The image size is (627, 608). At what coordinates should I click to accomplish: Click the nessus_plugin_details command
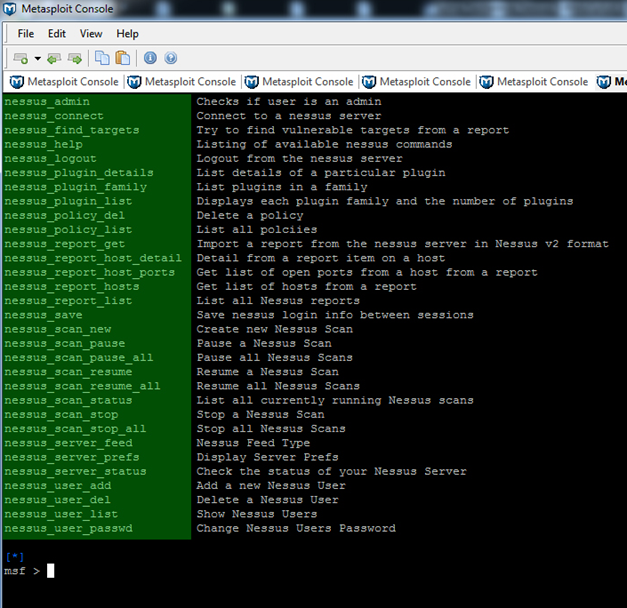coord(79,173)
